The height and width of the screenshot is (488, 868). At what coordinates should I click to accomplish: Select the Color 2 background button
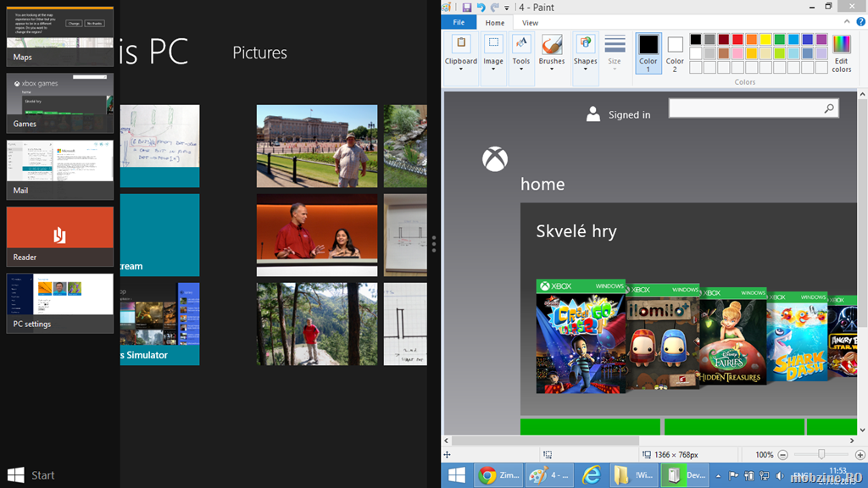coord(675,53)
